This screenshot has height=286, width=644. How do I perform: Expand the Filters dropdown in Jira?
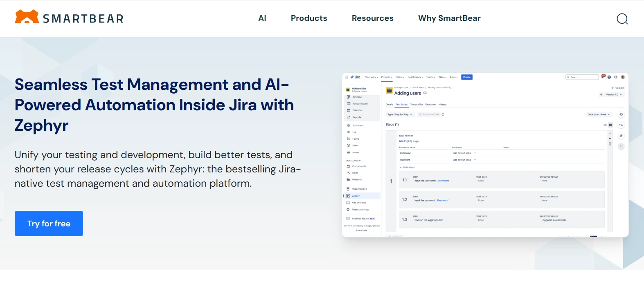(400, 77)
